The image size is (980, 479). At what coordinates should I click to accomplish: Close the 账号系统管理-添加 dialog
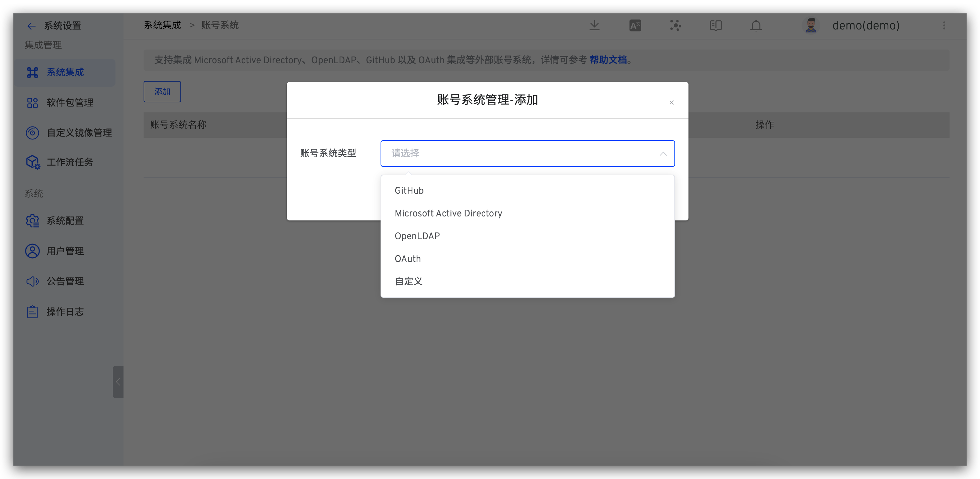[671, 102]
